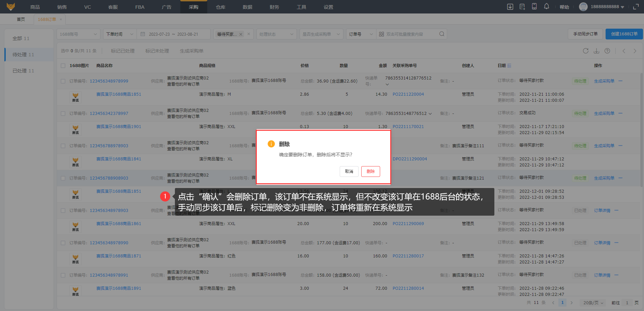The height and width of the screenshot is (311, 644).
Task: Open more actions for order 123456788978903
Action: 620,146
